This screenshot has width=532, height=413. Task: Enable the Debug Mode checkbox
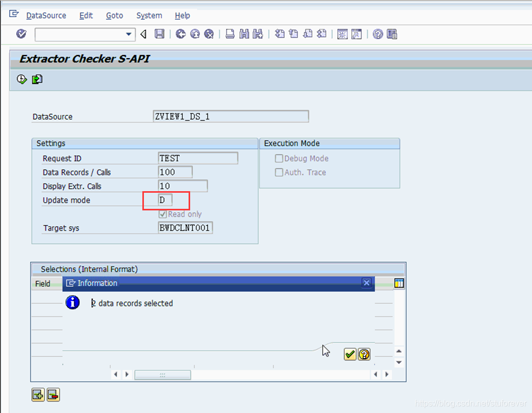click(x=279, y=158)
